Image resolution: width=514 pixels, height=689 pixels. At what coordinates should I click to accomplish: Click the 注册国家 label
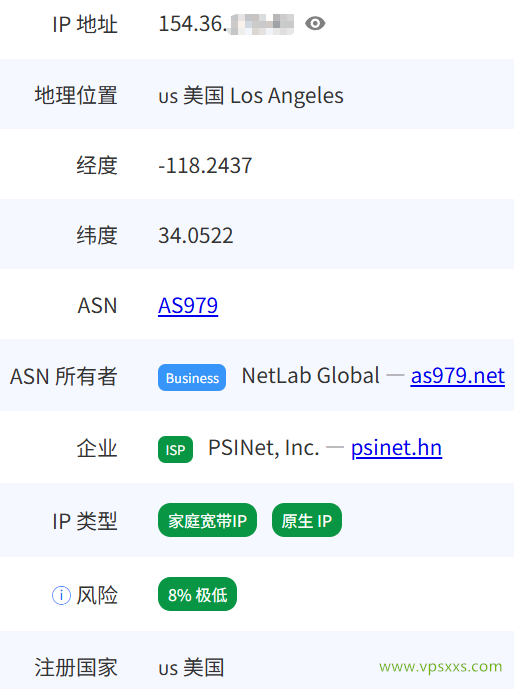click(76, 667)
